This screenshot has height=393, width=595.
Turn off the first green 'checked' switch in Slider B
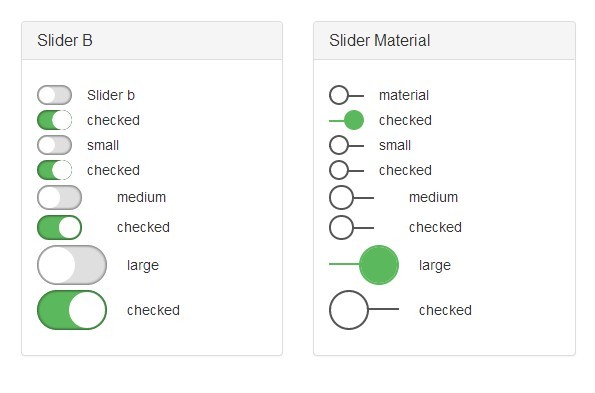(x=54, y=120)
